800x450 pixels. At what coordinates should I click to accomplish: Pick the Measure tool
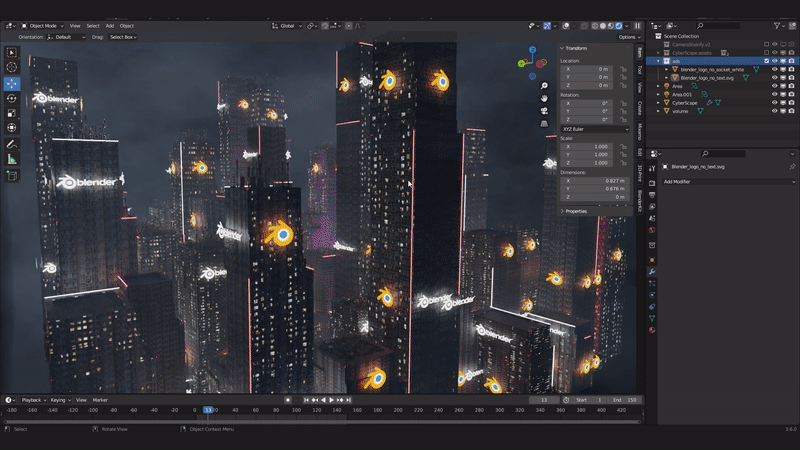tap(12, 159)
